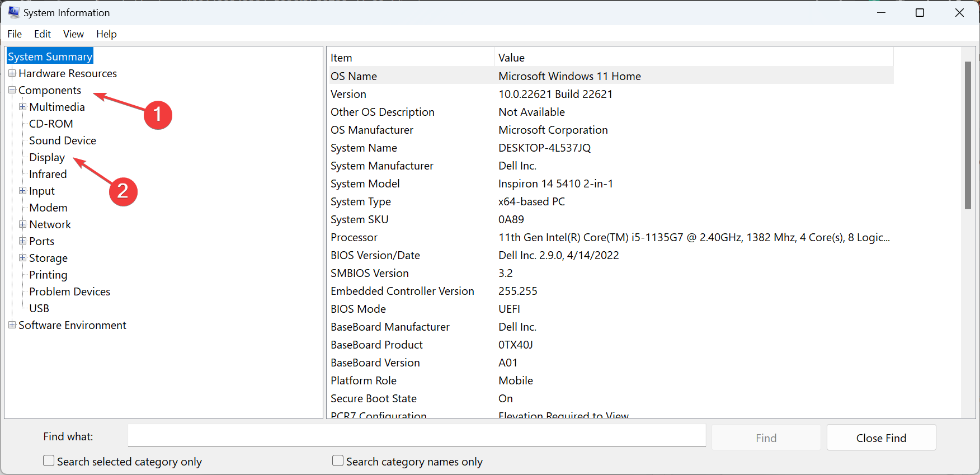Select Infrared in the tree
Screen dimensions: 980x475
[x=48, y=174]
